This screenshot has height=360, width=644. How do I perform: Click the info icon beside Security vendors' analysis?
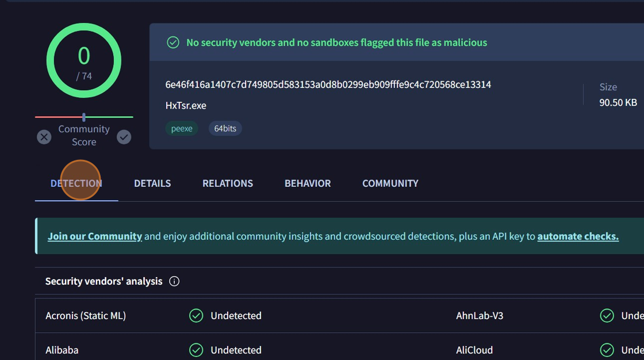point(174,281)
